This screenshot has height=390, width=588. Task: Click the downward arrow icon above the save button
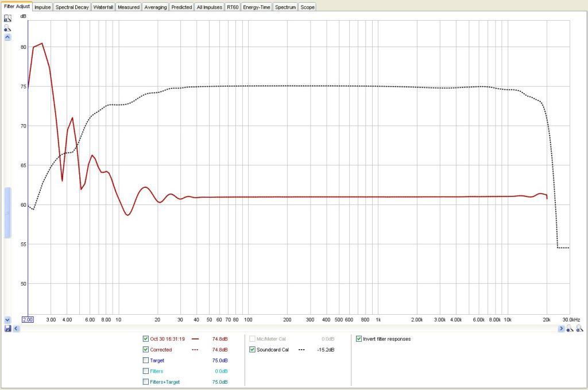click(7, 319)
